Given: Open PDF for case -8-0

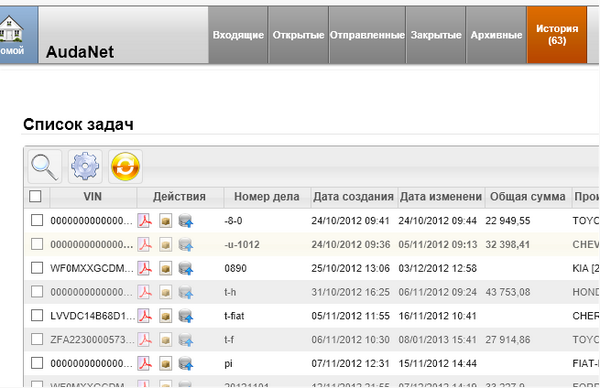Looking at the screenshot, I should (x=144, y=221).
